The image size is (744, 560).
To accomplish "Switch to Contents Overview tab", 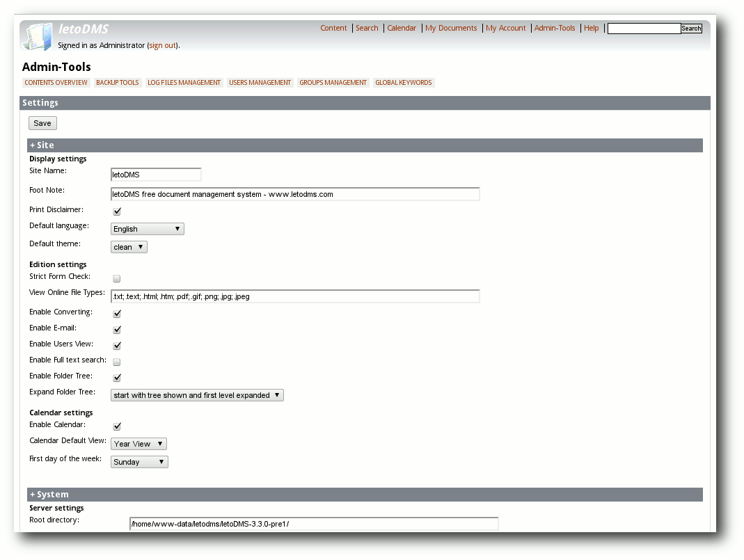I will 56,83.
